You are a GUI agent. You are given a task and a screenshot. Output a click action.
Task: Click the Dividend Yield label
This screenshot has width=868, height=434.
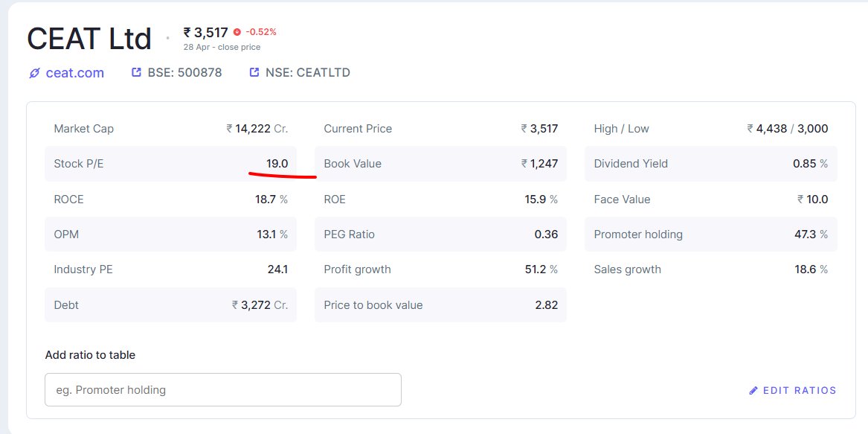[631, 164]
